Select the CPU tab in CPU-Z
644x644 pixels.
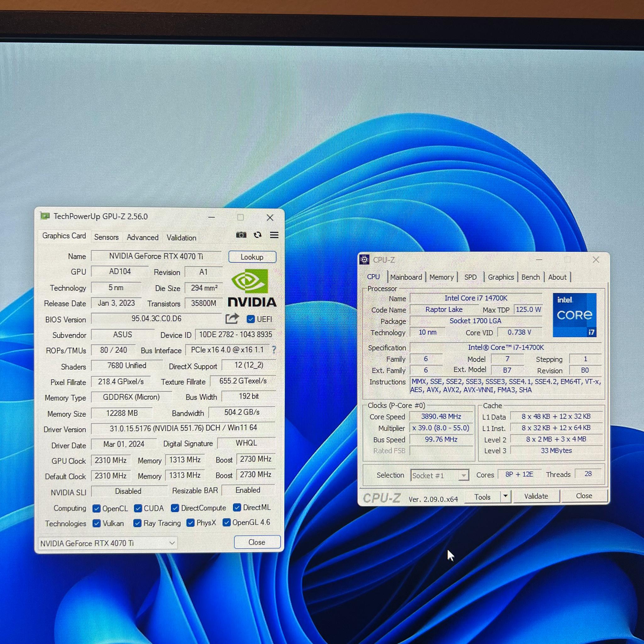(x=373, y=277)
